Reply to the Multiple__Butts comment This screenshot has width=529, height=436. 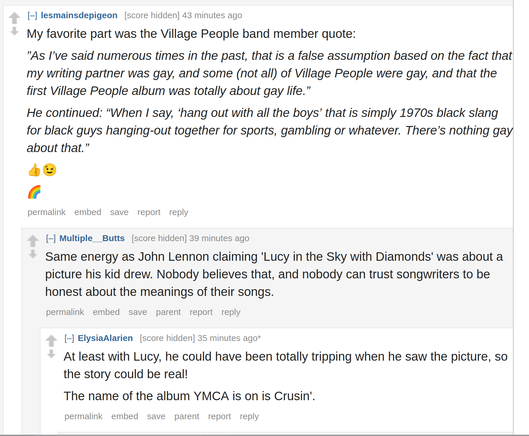pyautogui.click(x=231, y=312)
